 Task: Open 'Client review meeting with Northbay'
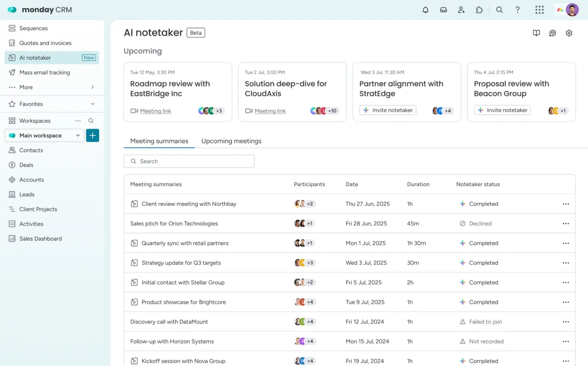pos(189,204)
